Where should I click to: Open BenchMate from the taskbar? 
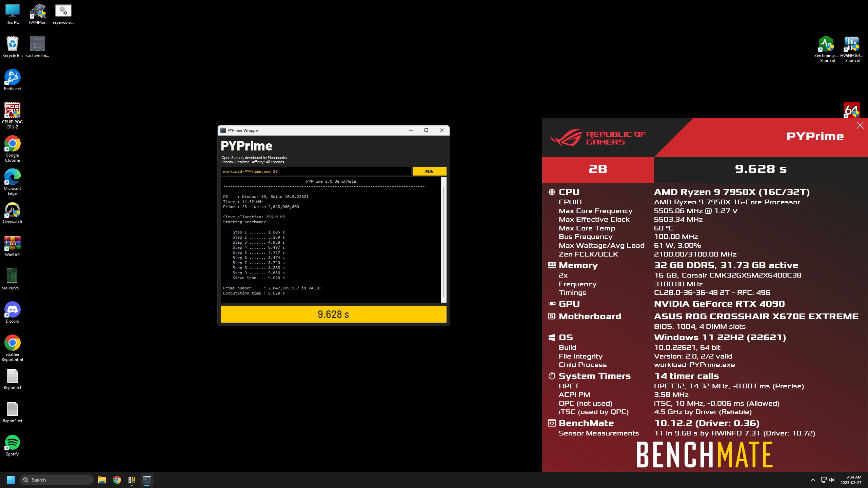tap(132, 480)
